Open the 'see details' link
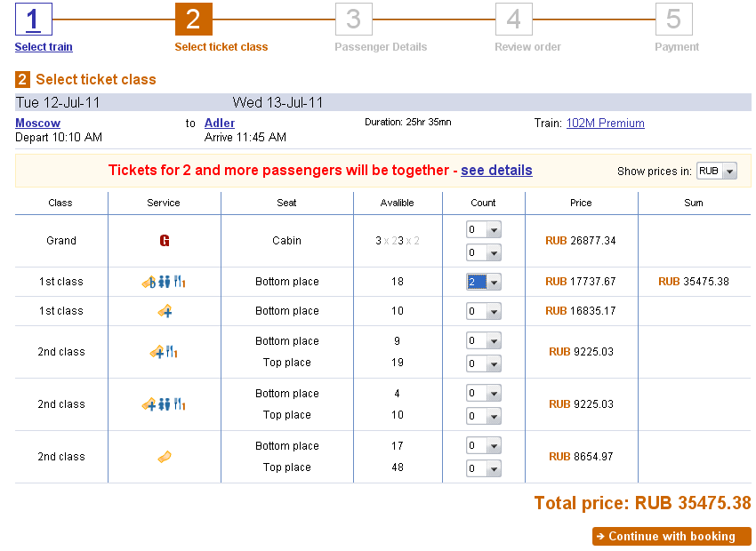Image resolution: width=756 pixels, height=551 pixels. pos(496,171)
